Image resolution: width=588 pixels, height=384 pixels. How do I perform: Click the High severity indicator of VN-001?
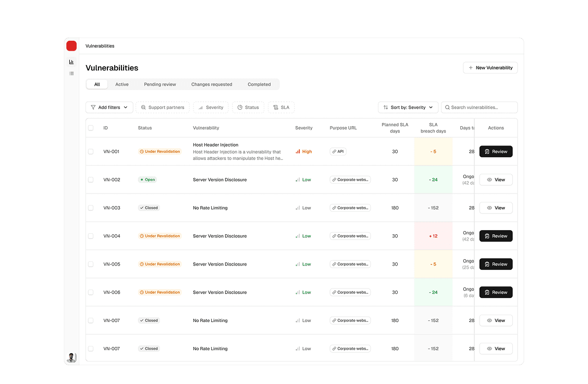click(304, 152)
